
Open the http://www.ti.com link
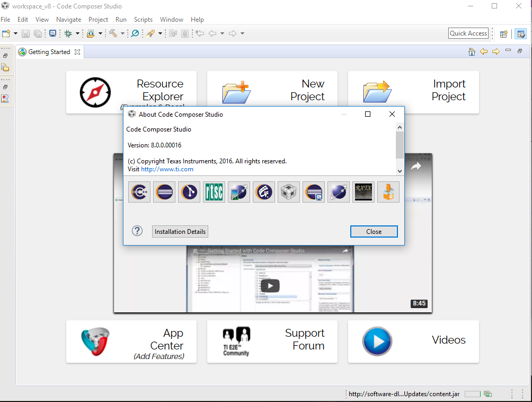tap(167, 169)
